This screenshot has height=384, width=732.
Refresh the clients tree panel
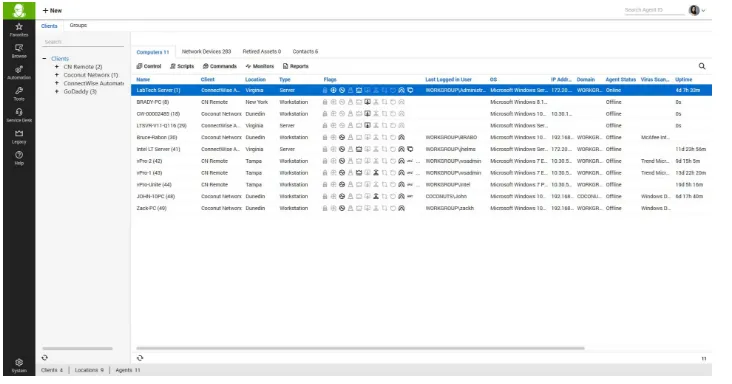tap(45, 357)
